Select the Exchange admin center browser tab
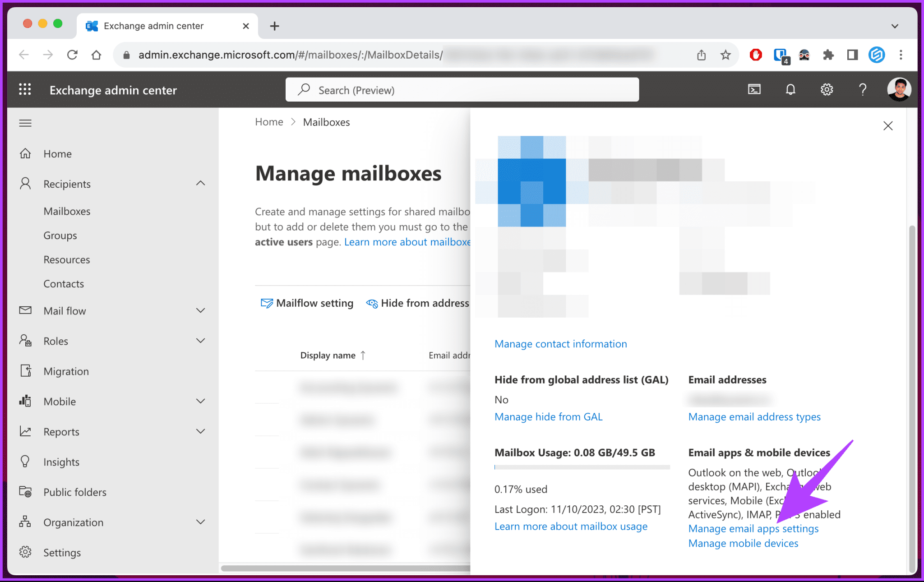 click(153, 26)
